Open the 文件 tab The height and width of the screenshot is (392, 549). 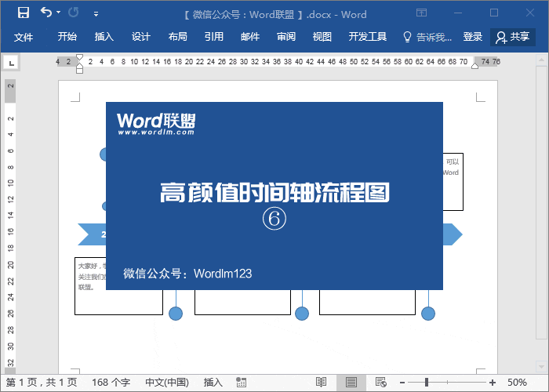click(x=24, y=37)
